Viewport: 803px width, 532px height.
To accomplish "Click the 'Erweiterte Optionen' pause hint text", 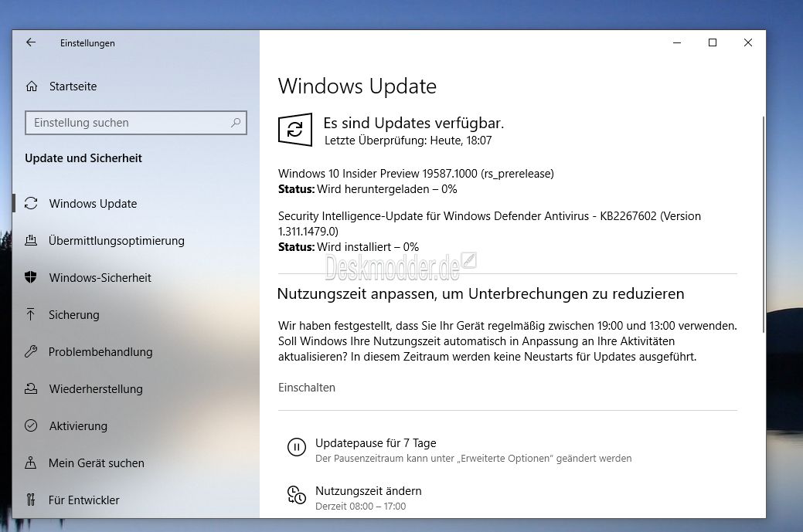I will tap(473, 459).
